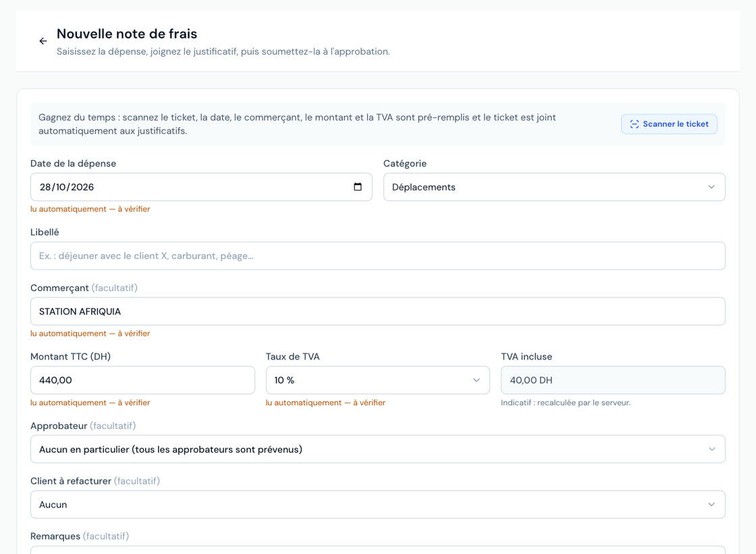The width and height of the screenshot is (756, 554).
Task: Open the Taux de TVA dropdown
Action: 377,380
